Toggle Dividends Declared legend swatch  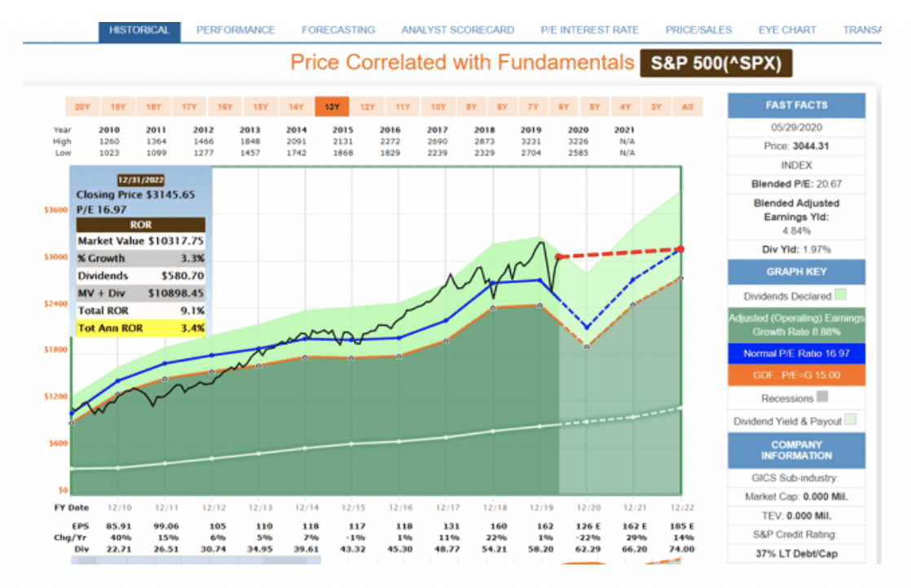pyautogui.click(x=840, y=295)
